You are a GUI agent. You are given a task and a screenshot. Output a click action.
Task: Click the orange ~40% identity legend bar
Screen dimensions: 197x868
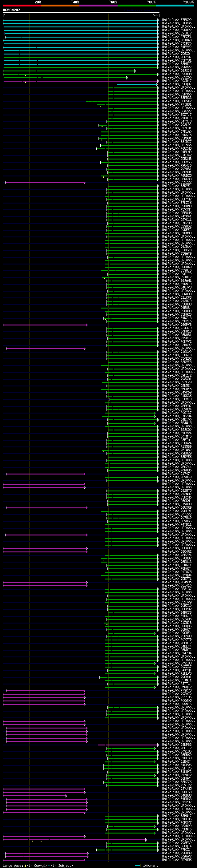[60, 6]
